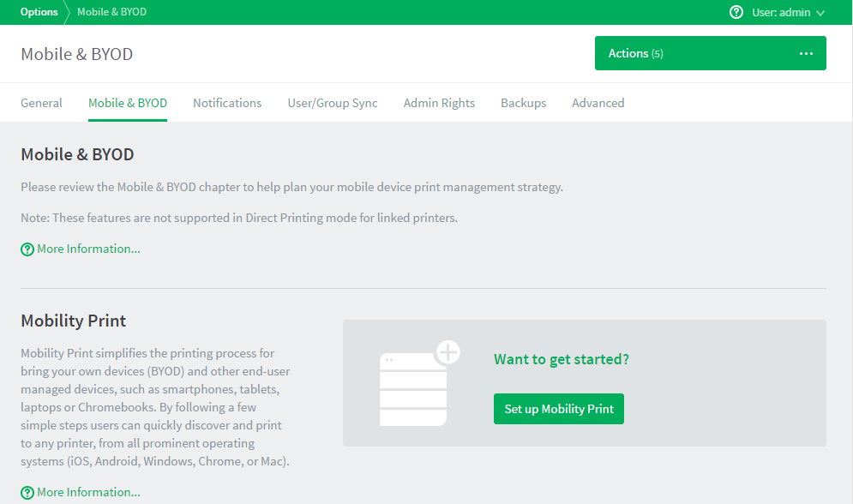
Task: Open the Notifications tab
Action: tap(227, 103)
